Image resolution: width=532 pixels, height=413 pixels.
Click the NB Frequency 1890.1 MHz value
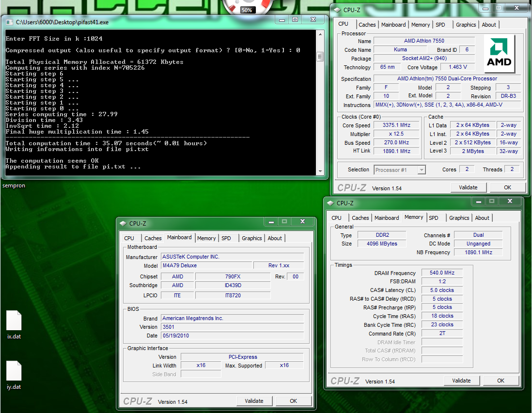point(478,252)
